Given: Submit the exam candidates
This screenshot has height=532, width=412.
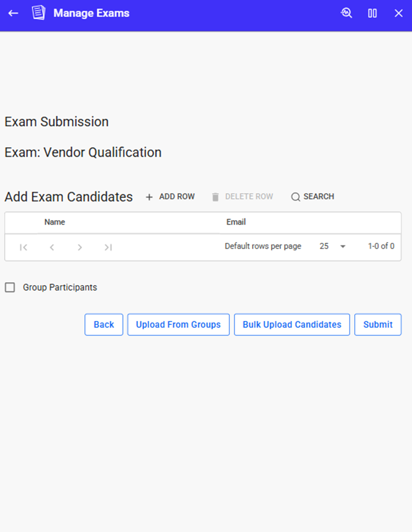Looking at the screenshot, I should click(x=378, y=325).
